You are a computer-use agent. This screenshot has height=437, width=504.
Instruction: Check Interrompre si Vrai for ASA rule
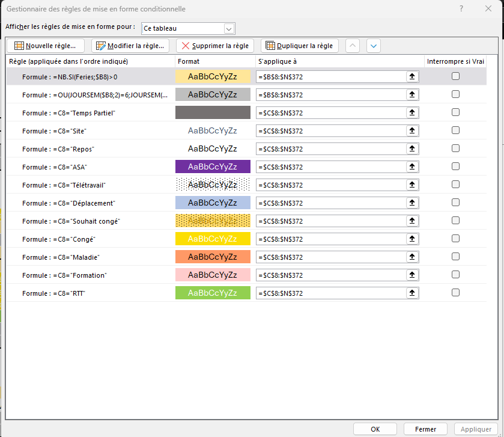(x=455, y=167)
